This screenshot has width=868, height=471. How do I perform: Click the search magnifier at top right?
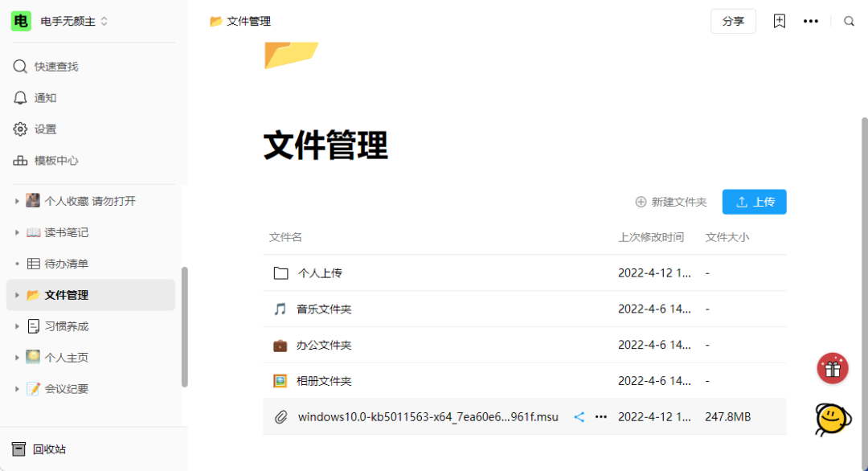[x=850, y=21]
